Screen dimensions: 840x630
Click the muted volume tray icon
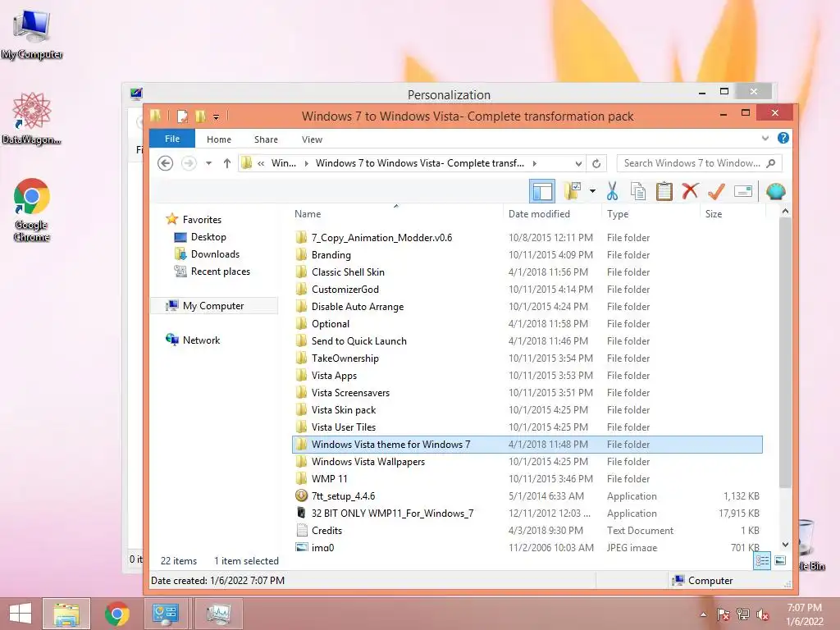tap(762, 614)
